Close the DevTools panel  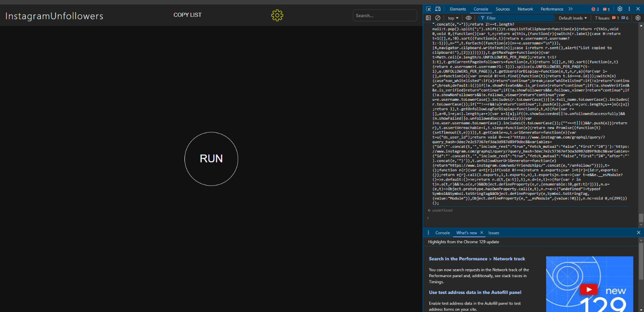tap(638, 9)
